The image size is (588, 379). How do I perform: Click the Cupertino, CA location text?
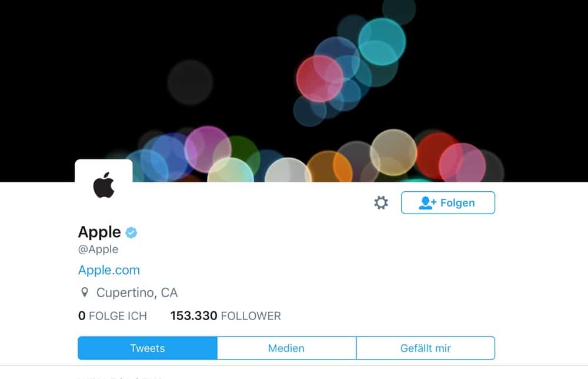pyautogui.click(x=137, y=292)
